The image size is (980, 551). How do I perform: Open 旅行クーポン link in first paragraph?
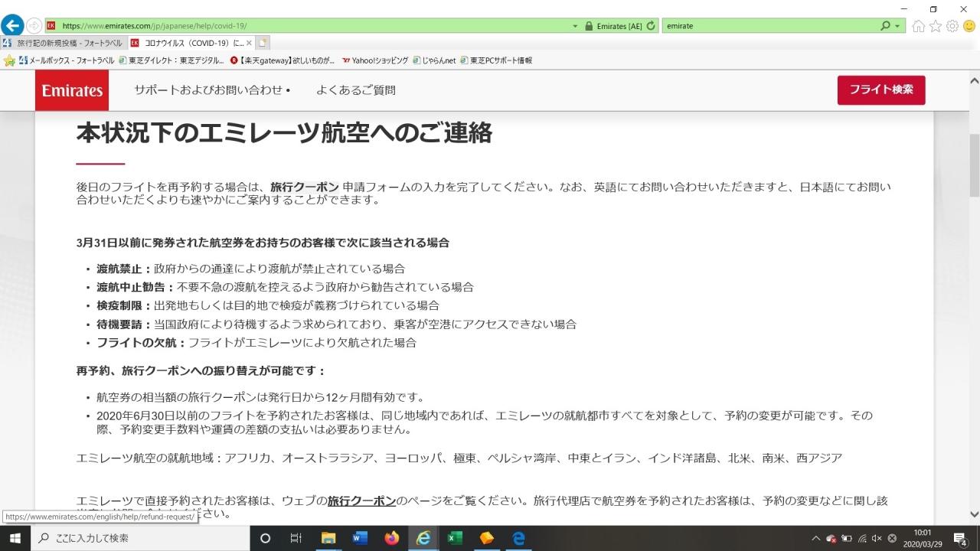[x=304, y=187]
